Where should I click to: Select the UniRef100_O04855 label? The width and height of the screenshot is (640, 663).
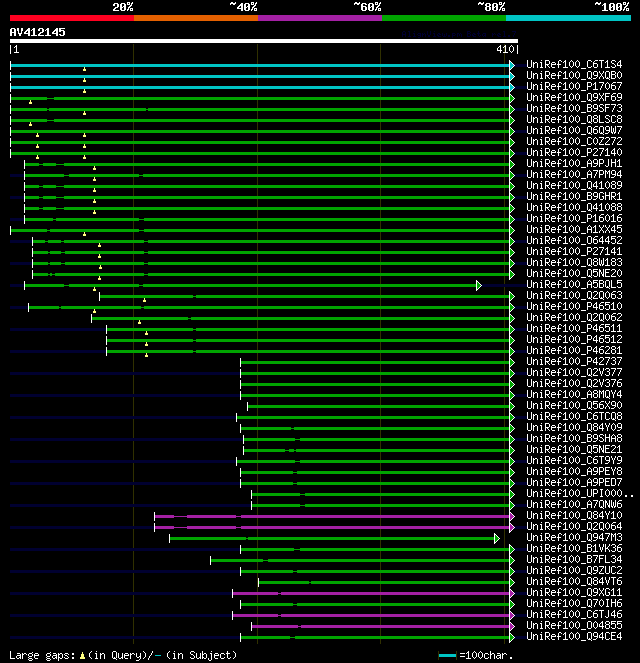[574, 625]
